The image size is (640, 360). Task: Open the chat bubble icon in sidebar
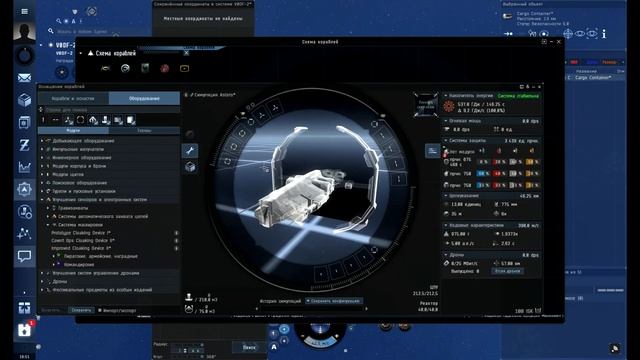[x=24, y=256]
